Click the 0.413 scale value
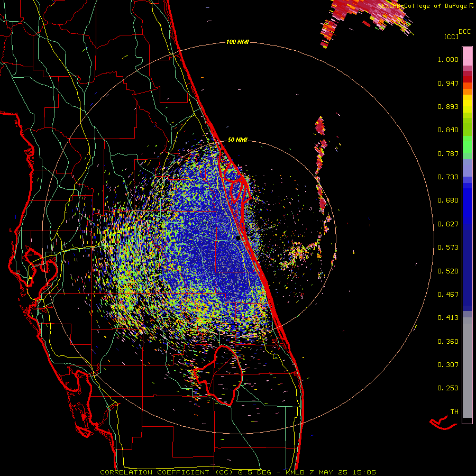The height and width of the screenshot is (476, 476). [448, 318]
